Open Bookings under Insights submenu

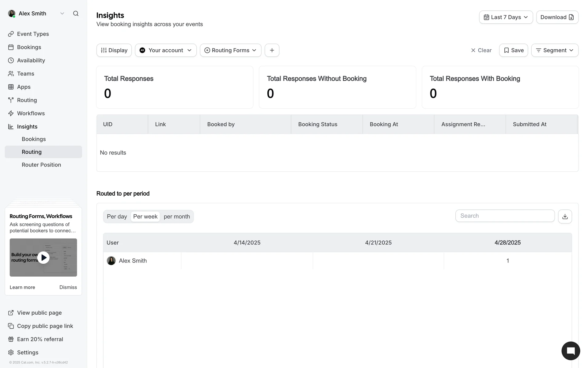click(34, 139)
